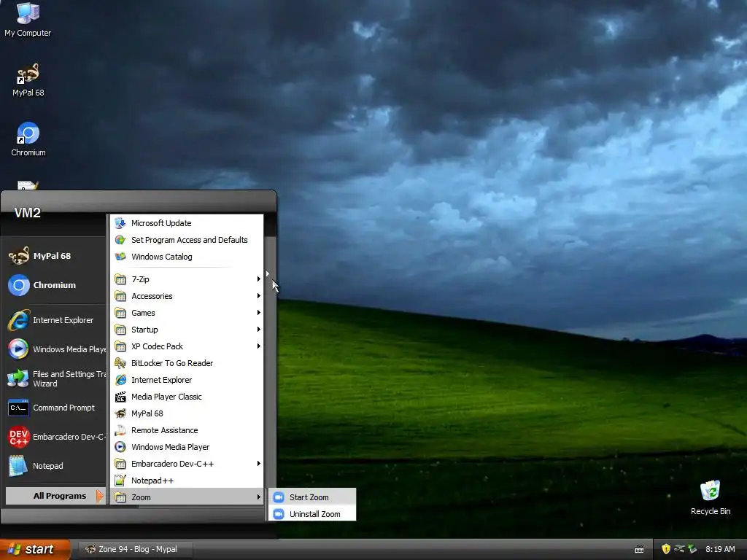
Task: Click Files and Settings Transfer Wizard icon
Action: (x=18, y=378)
